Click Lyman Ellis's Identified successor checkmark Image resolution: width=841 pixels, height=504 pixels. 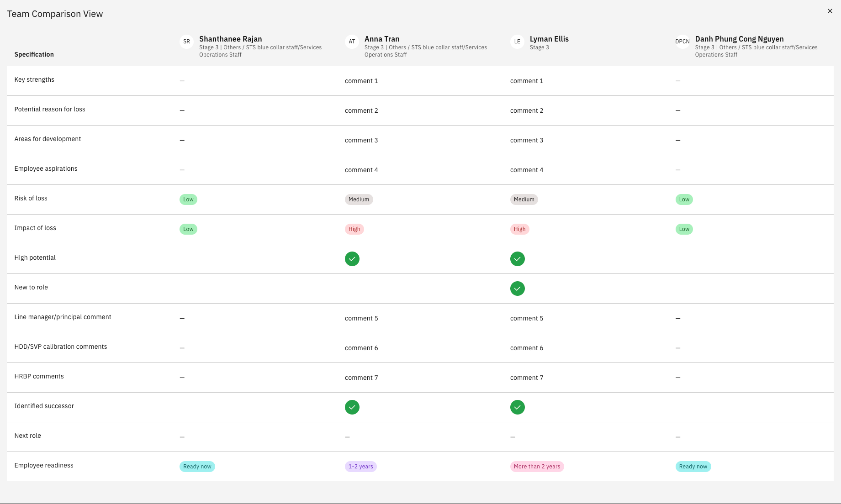[518, 407]
